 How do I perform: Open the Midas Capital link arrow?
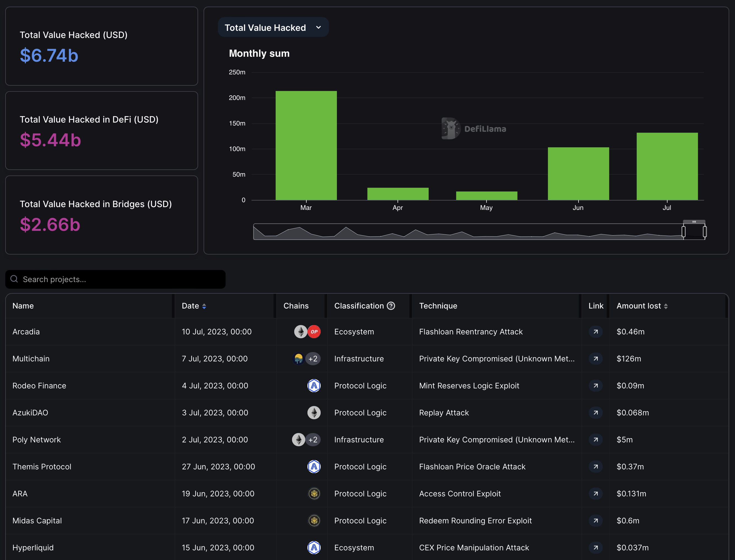(x=596, y=521)
